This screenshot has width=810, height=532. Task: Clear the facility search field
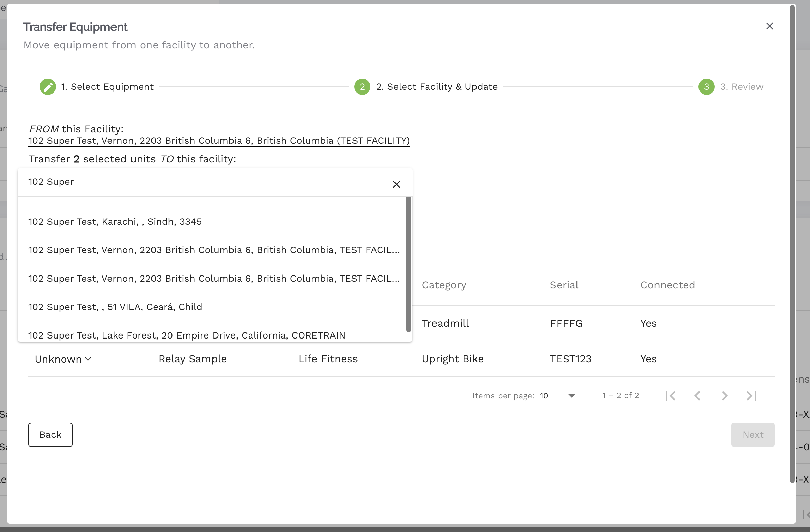coord(396,184)
